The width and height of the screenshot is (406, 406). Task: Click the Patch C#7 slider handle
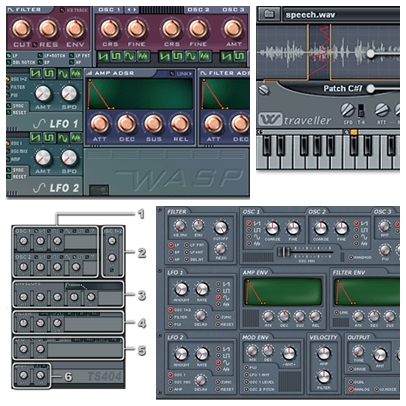(370, 89)
